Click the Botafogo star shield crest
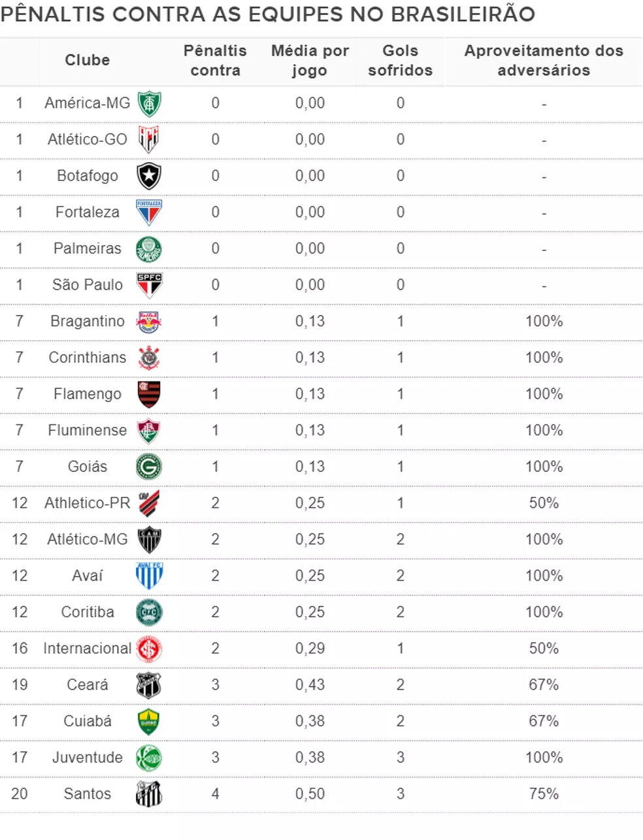Viewport: 643px width, 840px height. (x=149, y=176)
